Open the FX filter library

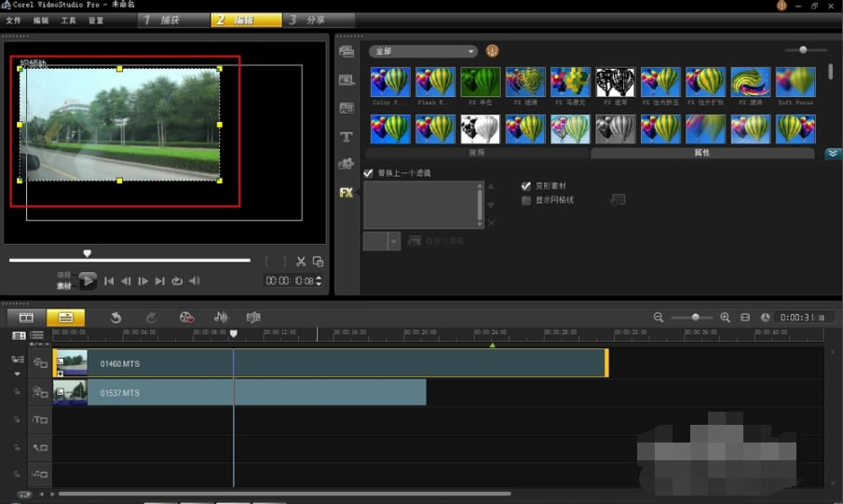[347, 193]
